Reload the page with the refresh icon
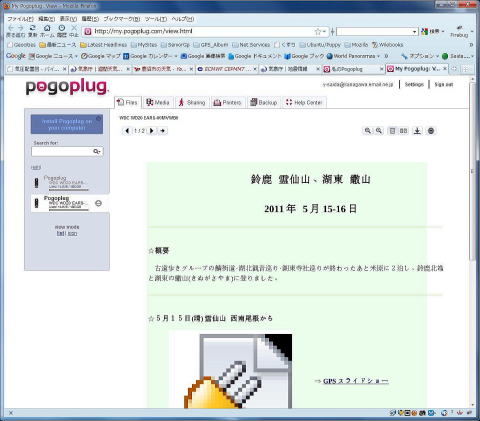The height and width of the screenshot is (421, 480). [x=32, y=28]
